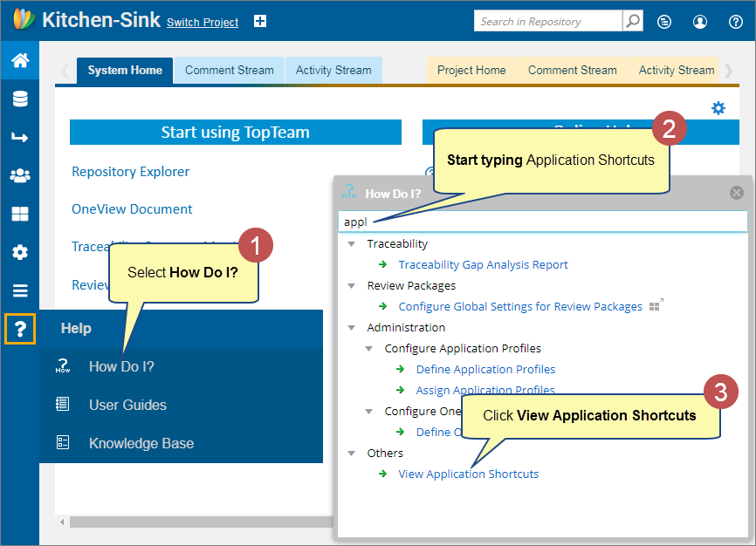
Task: Click the help circle icon in the header
Action: click(735, 22)
